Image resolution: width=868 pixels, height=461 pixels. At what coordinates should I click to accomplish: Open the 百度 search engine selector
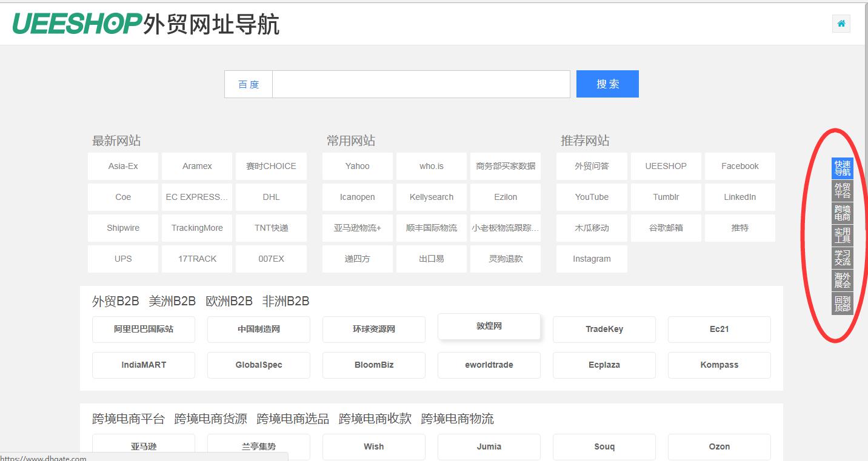(248, 84)
